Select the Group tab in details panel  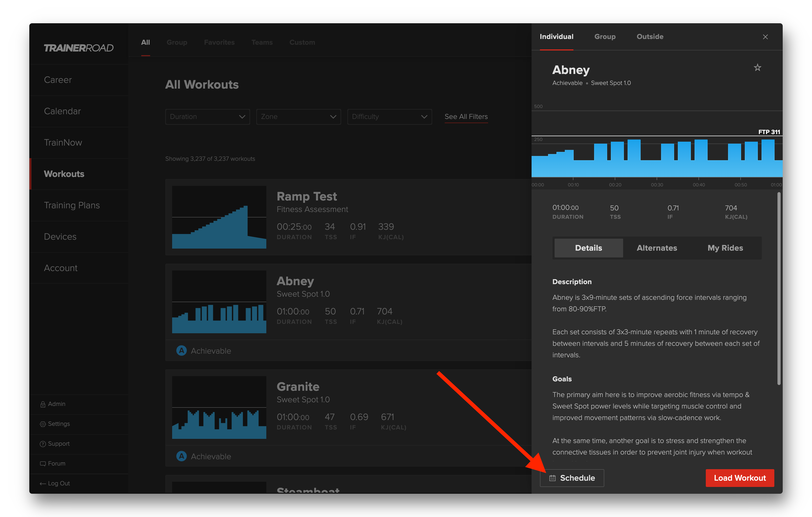[605, 37]
